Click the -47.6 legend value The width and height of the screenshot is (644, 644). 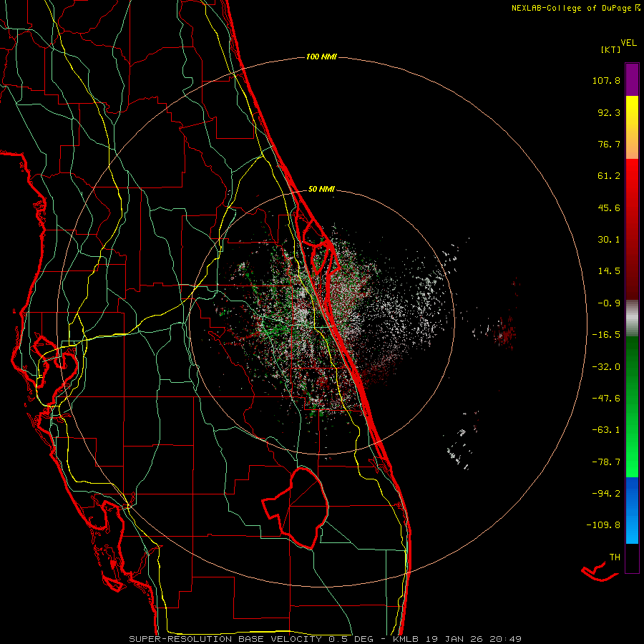click(606, 399)
